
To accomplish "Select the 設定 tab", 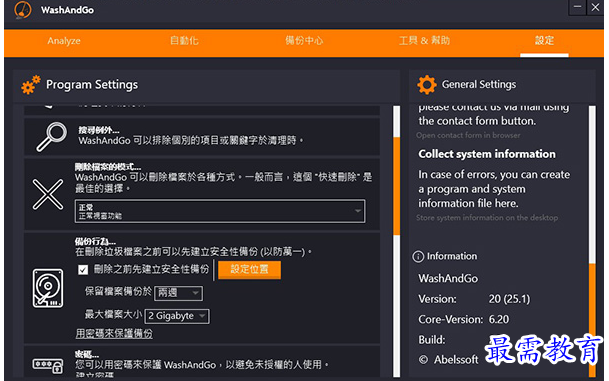I will point(544,40).
